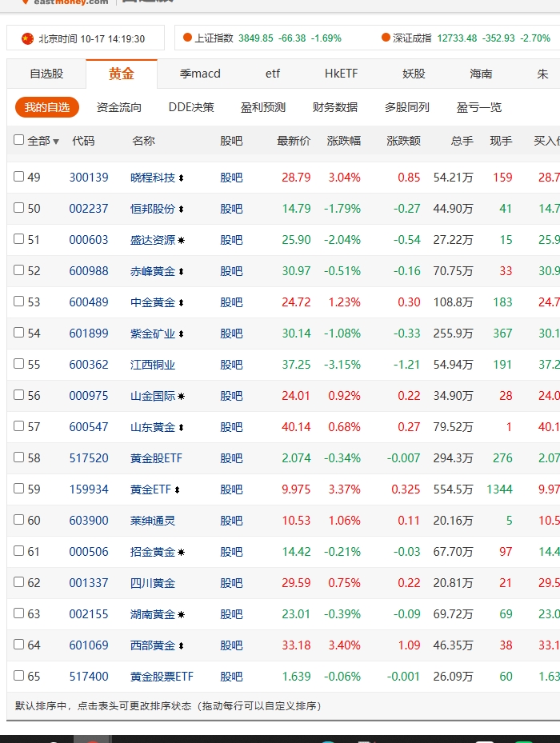Open the 资金流向 view tab

point(119,107)
